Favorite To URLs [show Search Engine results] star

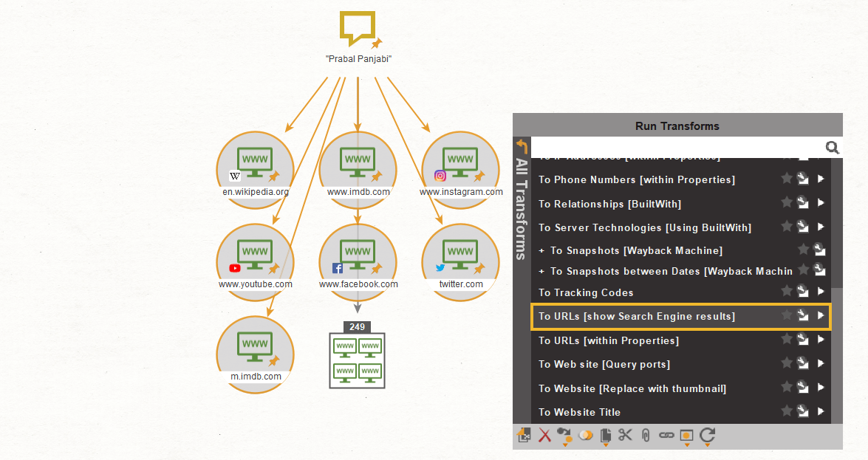coord(787,315)
